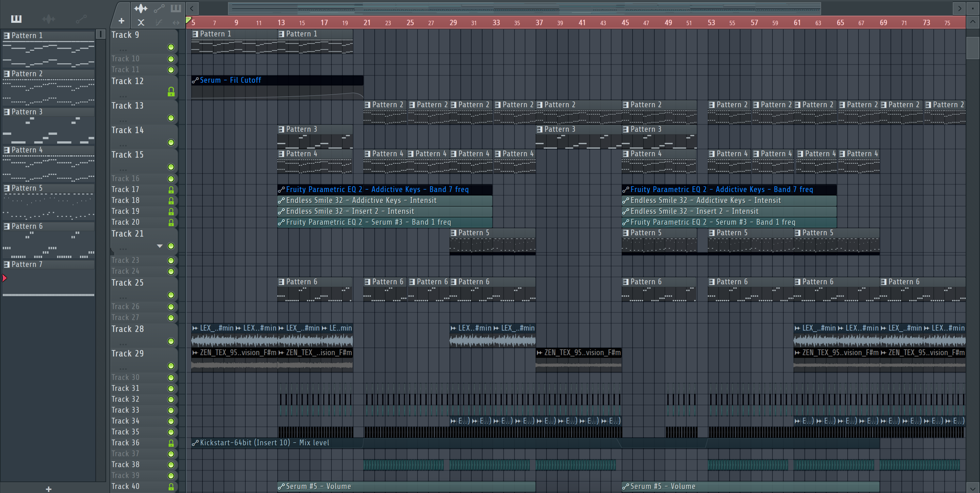Click the Track 28 name header
The height and width of the screenshot is (493, 980).
pos(128,329)
